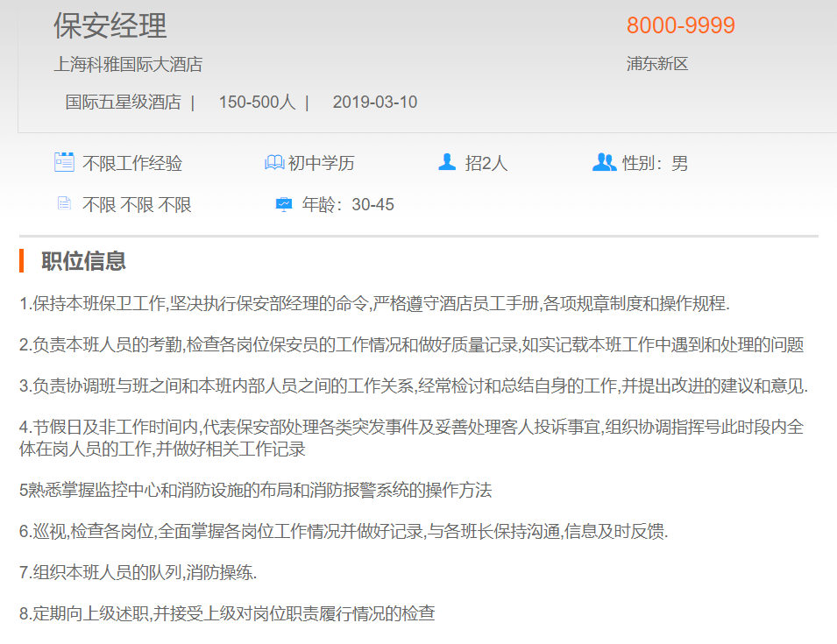The image size is (837, 644).
Task: Click the presentation board icon beside 年龄
Action: 284,205
